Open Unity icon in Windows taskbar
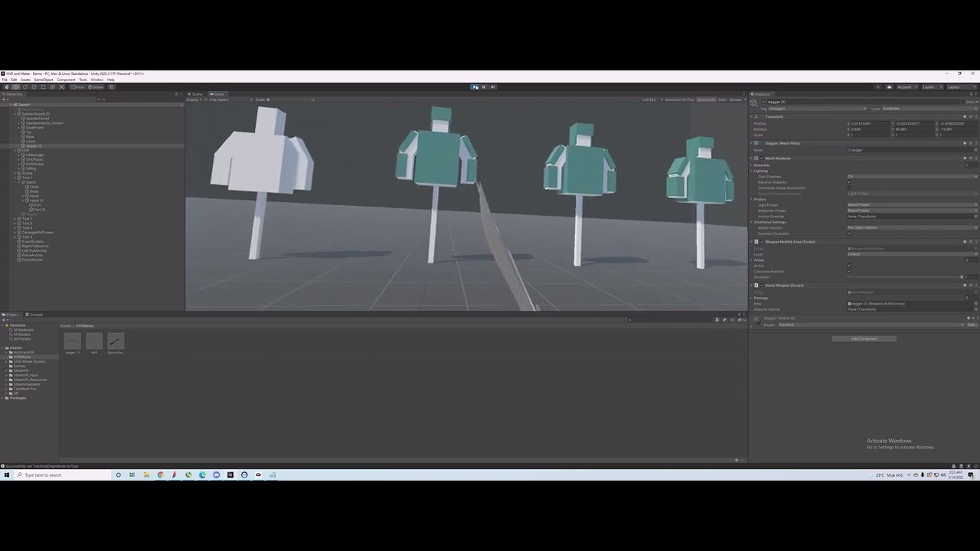The height and width of the screenshot is (551, 980). [230, 474]
